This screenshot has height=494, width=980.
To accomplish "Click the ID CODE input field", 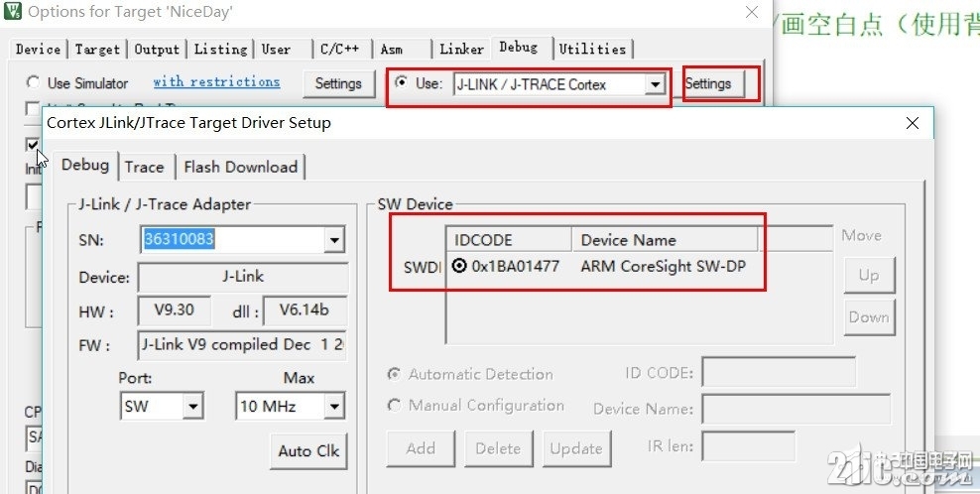I will click(x=779, y=372).
